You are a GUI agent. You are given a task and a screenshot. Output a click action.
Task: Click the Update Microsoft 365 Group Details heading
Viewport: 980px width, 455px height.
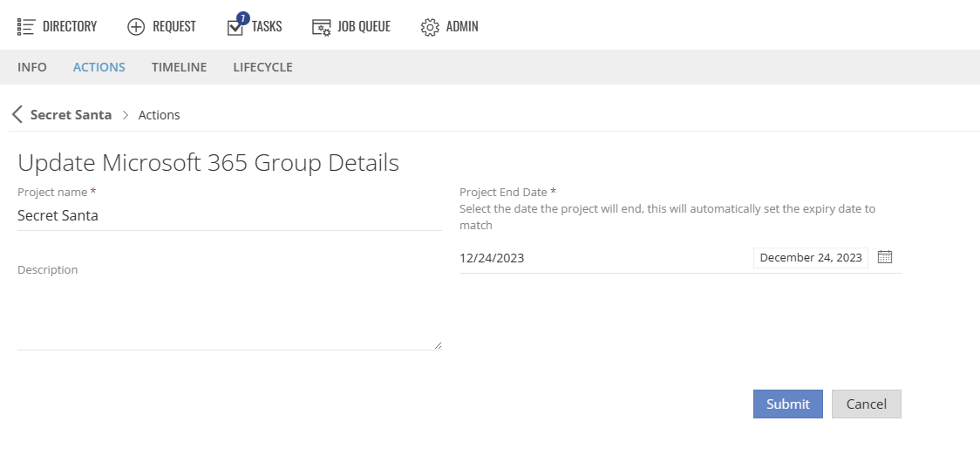point(208,162)
